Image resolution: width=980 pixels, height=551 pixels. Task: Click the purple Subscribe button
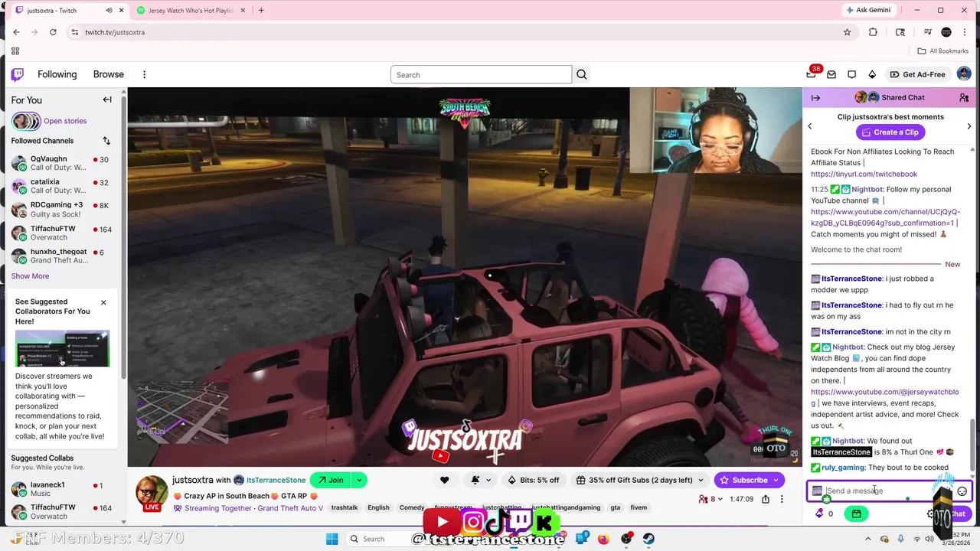[x=750, y=481]
